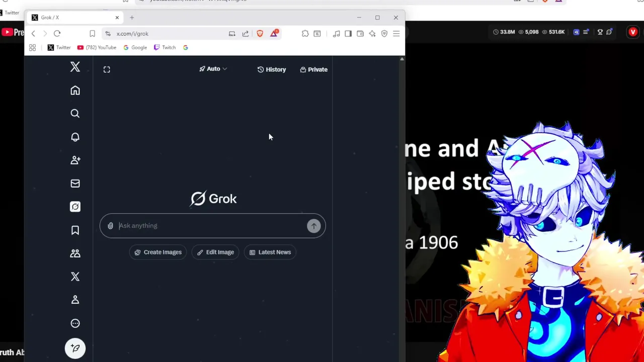This screenshot has width=644, height=362.
Task: Open the Google bookmark
Action: (x=135, y=48)
